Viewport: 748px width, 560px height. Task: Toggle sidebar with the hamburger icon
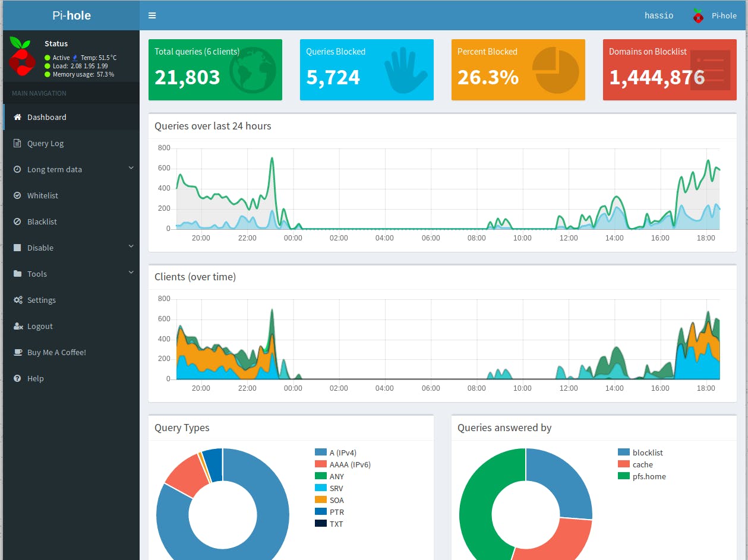point(152,15)
